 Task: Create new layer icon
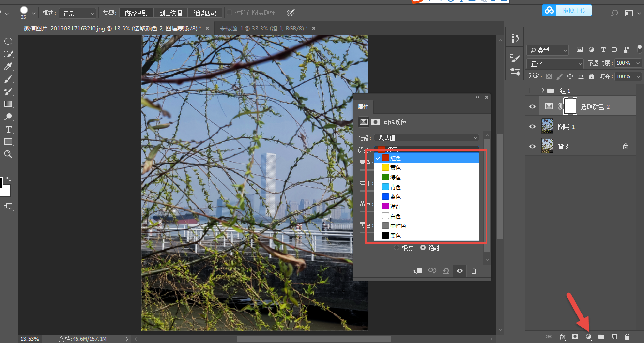click(614, 336)
